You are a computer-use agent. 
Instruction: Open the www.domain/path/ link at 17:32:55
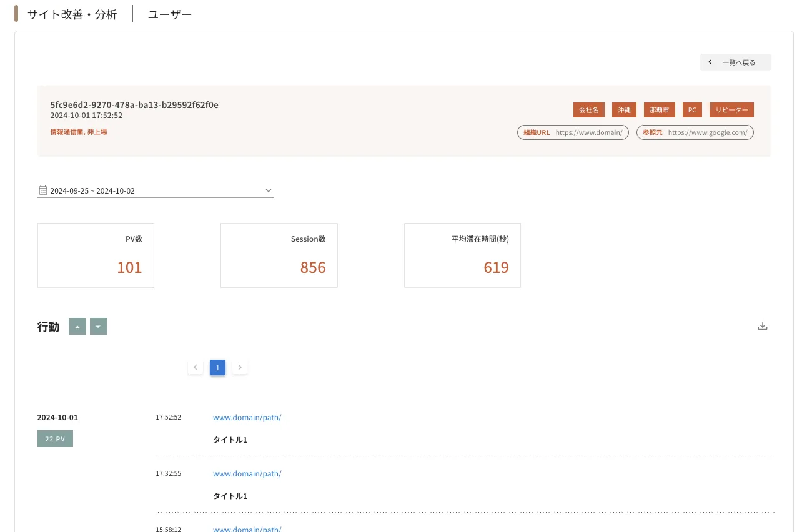[x=247, y=474]
